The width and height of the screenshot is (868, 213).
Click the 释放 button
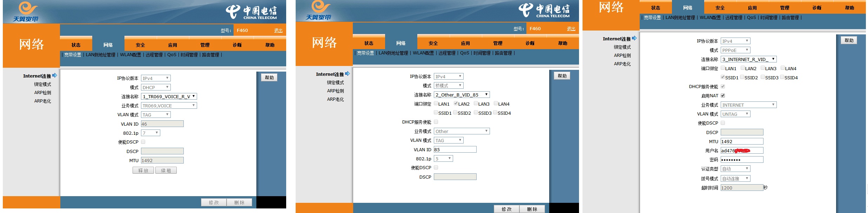tap(143, 171)
